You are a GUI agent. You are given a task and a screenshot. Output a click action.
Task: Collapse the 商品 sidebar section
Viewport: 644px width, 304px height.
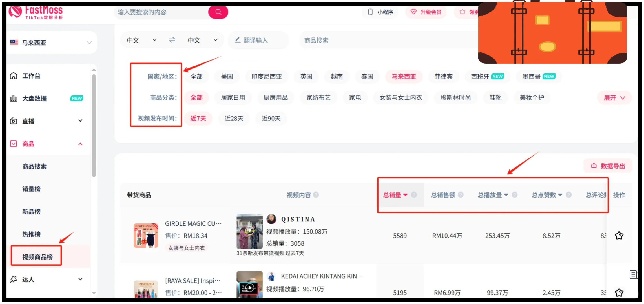click(x=80, y=144)
